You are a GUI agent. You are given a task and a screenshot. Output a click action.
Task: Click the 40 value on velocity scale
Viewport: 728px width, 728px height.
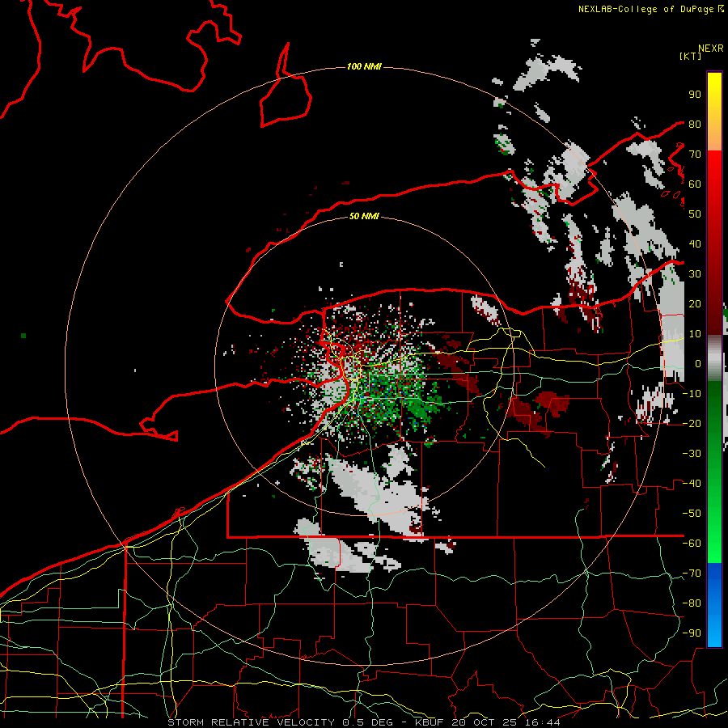695,243
